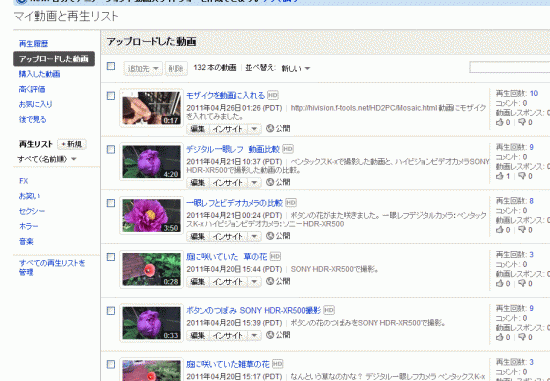This screenshot has width=550, height=381.
Task: Click 公開 globe icon for ボタンのつぼみ video
Action: point(270,335)
